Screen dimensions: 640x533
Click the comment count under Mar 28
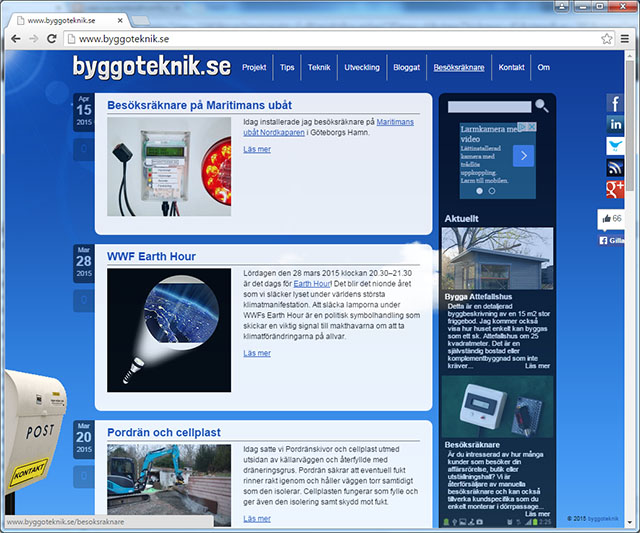pyautogui.click(x=84, y=300)
